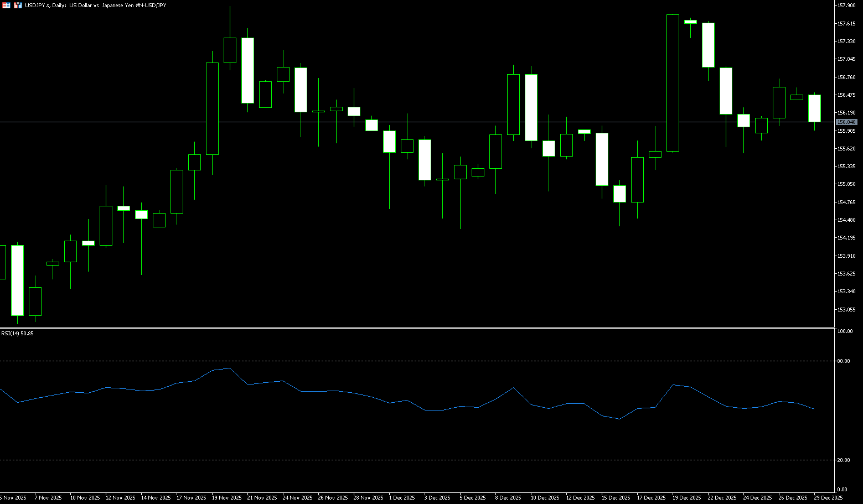Click the 80.00 RSI scale label

[x=844, y=361]
